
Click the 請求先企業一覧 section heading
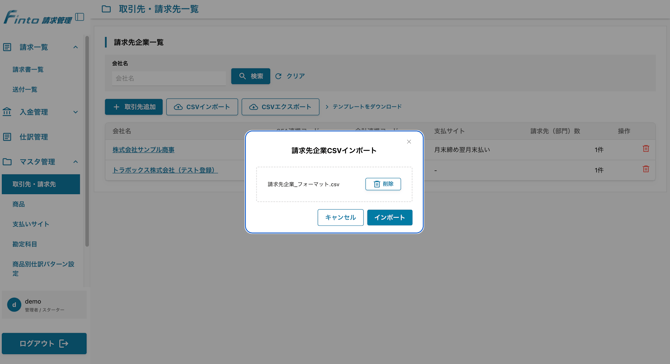(138, 42)
